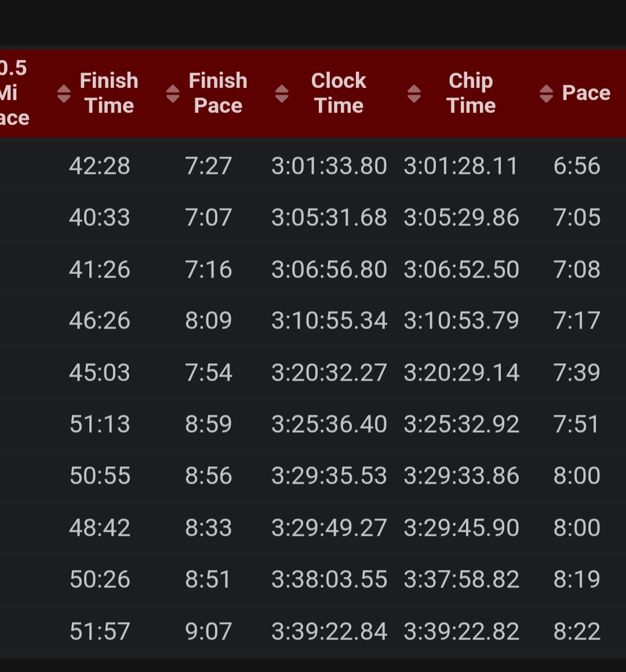Image resolution: width=626 pixels, height=672 pixels.
Task: Click the 51:13 finish time cell
Action: tap(100, 424)
